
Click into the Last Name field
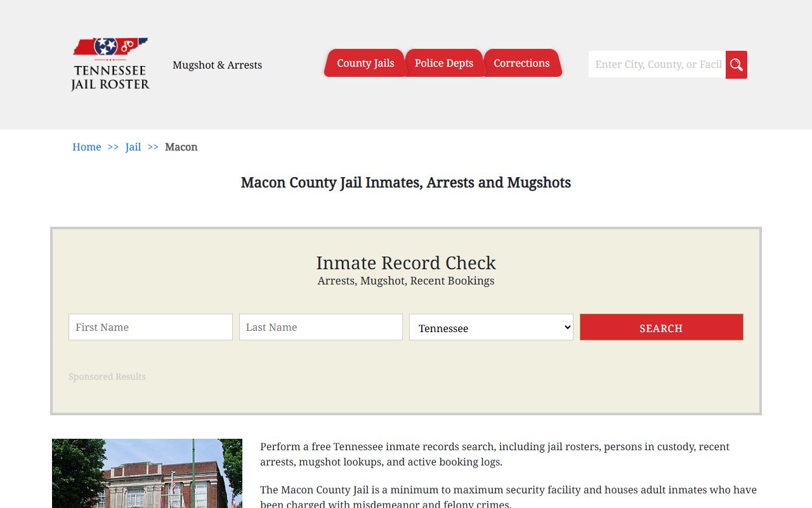[320, 327]
